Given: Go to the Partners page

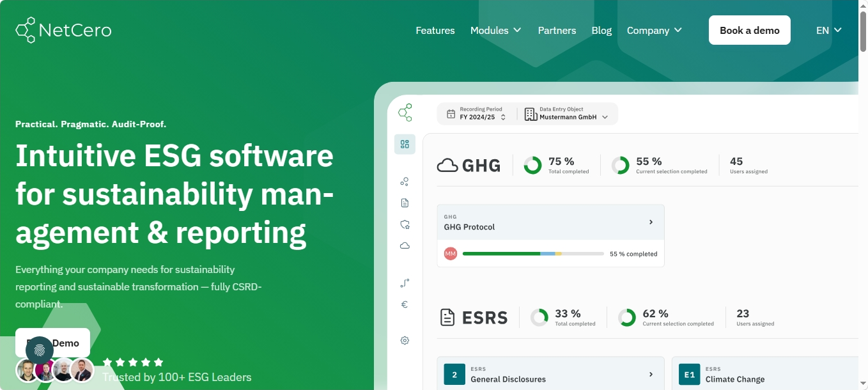Looking at the screenshot, I should click(557, 30).
